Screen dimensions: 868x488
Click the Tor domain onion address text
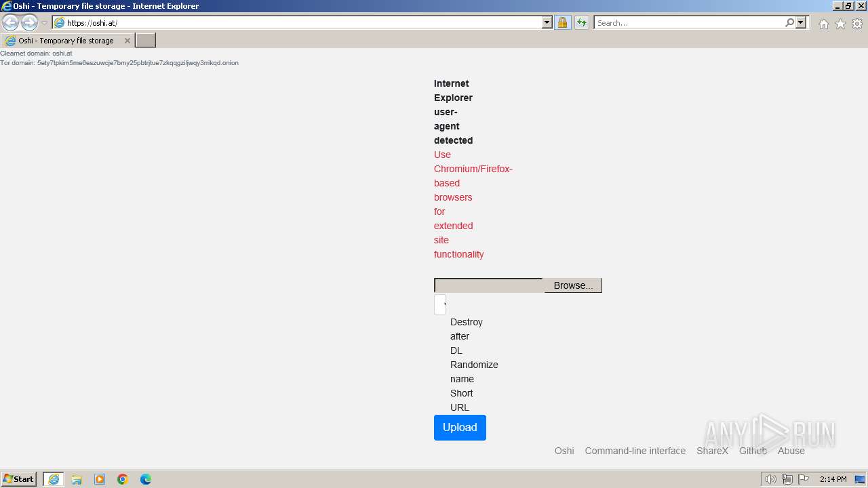coord(119,63)
